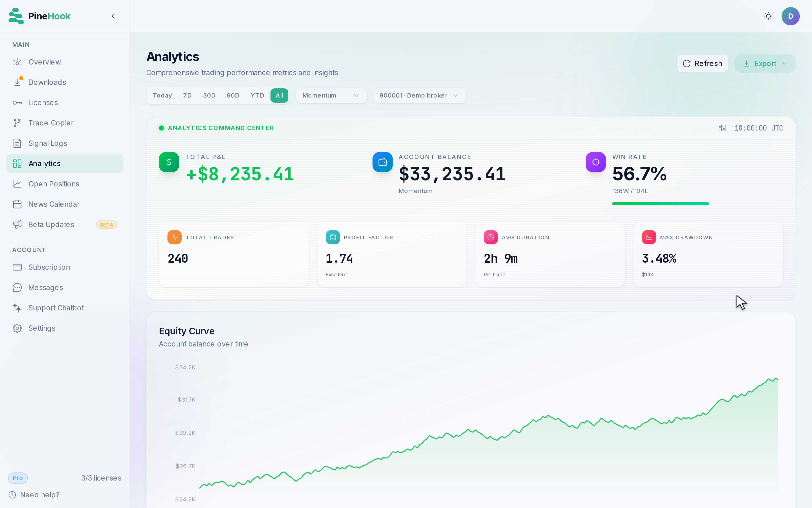The height and width of the screenshot is (508, 812).
Task: Click the 136W / 104L text
Action: [x=630, y=191]
